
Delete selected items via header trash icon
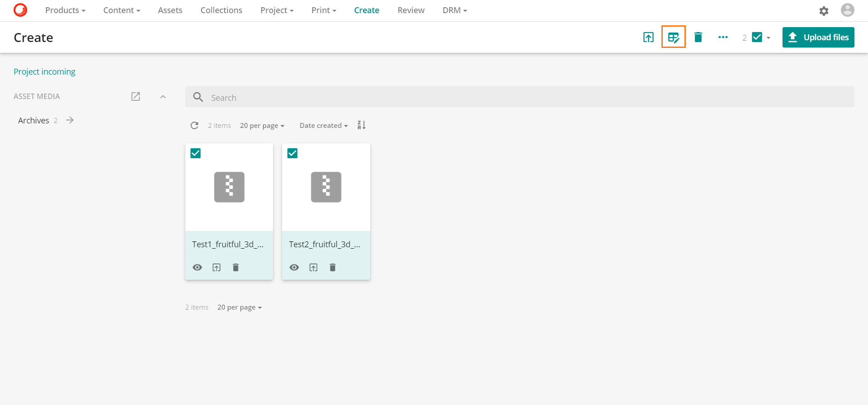[x=698, y=37]
